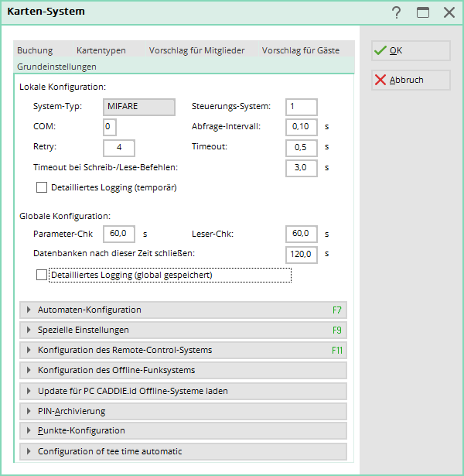Expand Spezielle Einstellungen section
The width and height of the screenshot is (464, 476).
coord(183,330)
